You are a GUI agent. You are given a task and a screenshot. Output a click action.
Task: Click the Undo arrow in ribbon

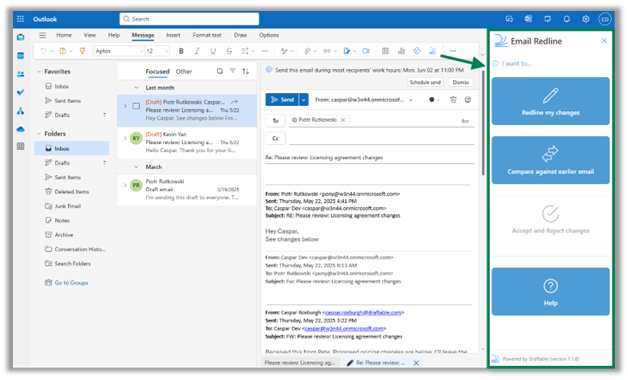43,51
